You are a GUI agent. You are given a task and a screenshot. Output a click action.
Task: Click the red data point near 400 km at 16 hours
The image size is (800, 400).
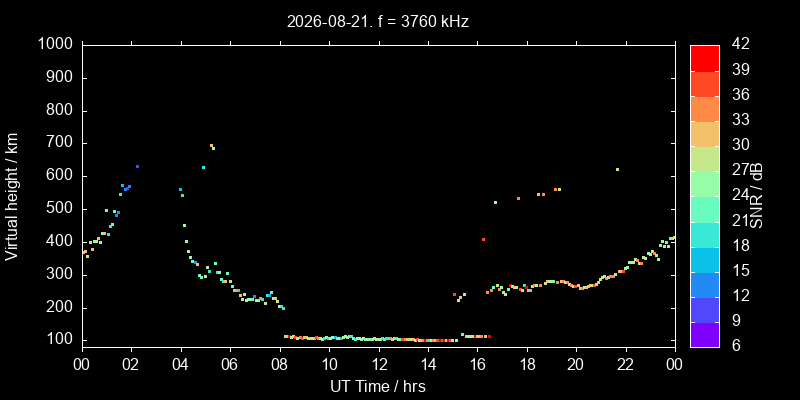[483, 239]
